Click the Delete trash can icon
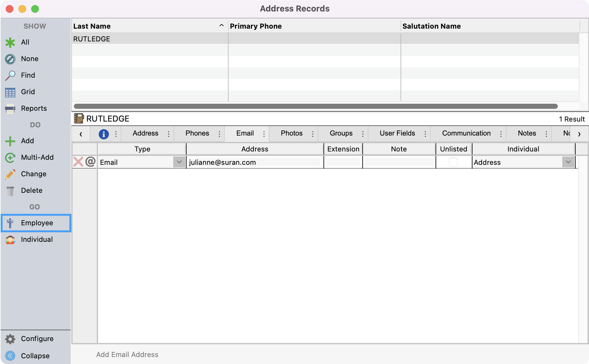The image size is (589, 364). 10,191
